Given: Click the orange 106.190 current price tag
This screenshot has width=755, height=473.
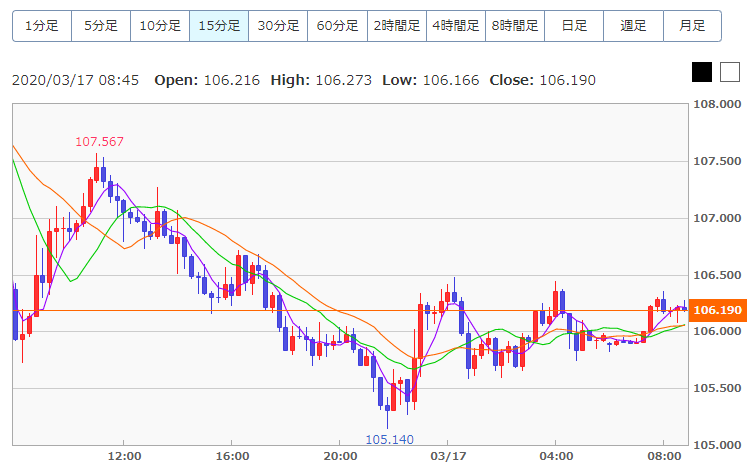Looking at the screenshot, I should coord(718,310).
